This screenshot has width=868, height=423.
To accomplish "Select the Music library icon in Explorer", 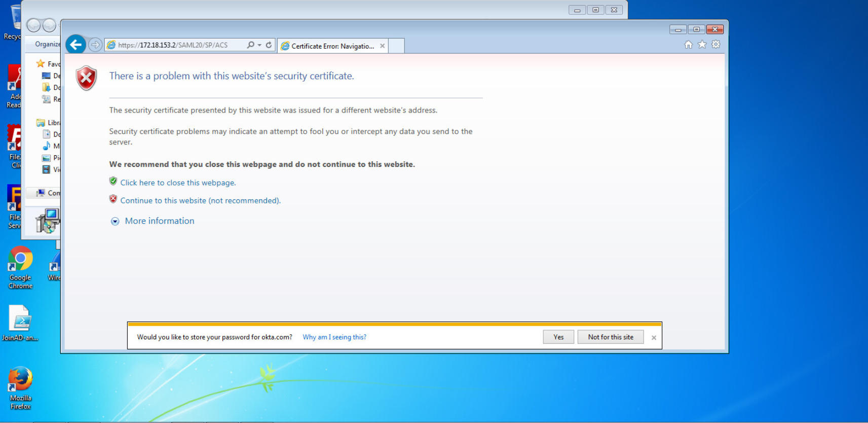I will [x=46, y=146].
